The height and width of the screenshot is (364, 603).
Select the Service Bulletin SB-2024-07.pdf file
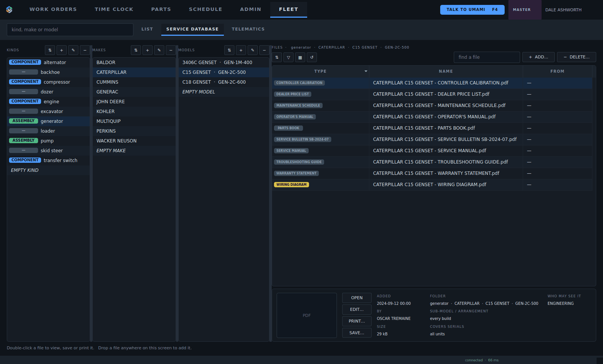click(x=432, y=139)
